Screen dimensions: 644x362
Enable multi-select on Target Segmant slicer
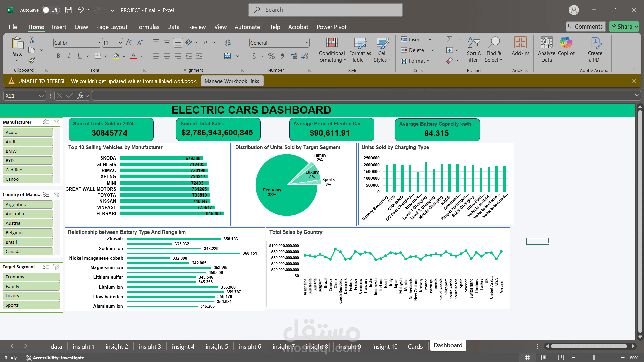[46, 267]
